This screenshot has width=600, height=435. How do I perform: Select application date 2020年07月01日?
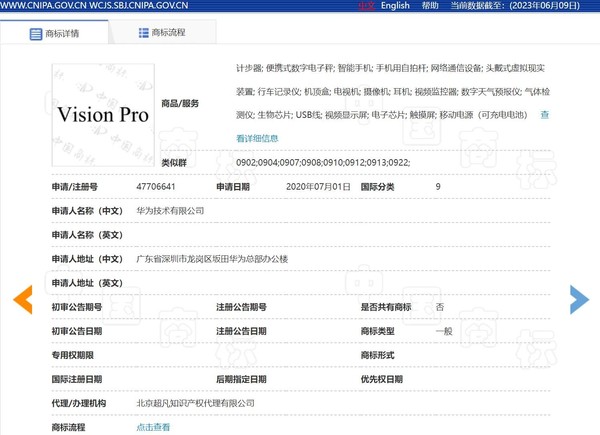[x=318, y=187]
